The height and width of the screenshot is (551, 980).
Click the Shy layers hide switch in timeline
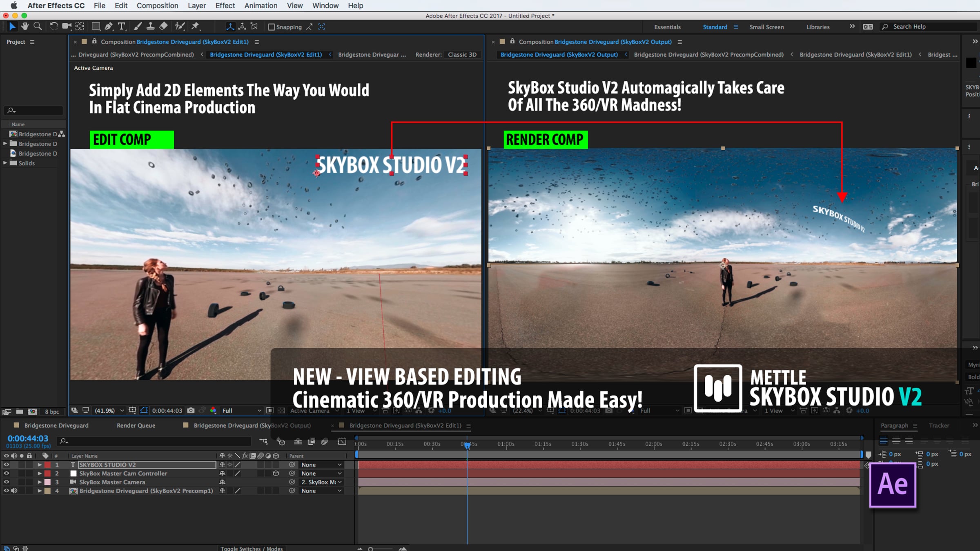(x=298, y=441)
